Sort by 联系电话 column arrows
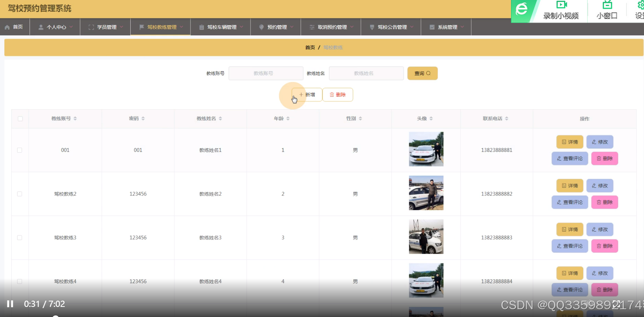 (x=506, y=118)
